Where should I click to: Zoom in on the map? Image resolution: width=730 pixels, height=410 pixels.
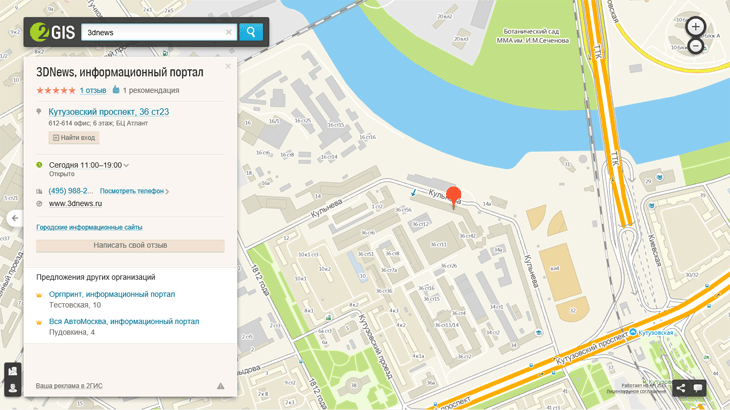[x=696, y=27]
